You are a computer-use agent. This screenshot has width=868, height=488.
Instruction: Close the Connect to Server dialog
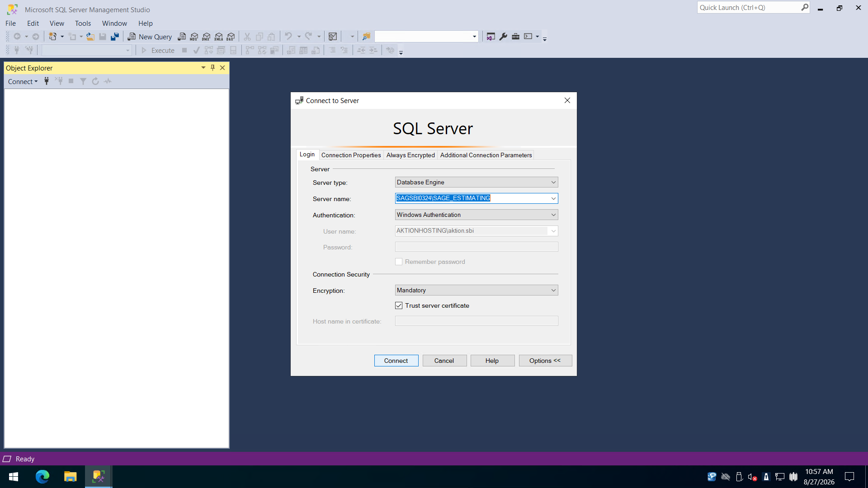pyautogui.click(x=567, y=100)
